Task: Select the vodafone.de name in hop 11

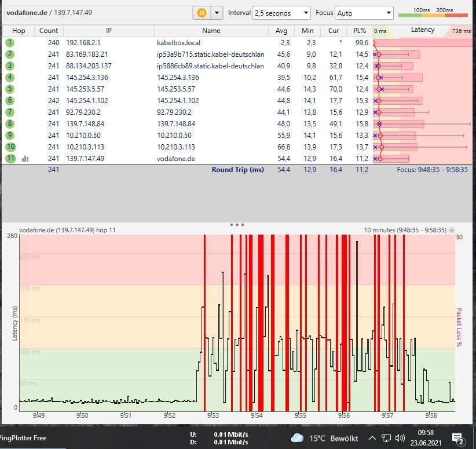Action: point(176,159)
